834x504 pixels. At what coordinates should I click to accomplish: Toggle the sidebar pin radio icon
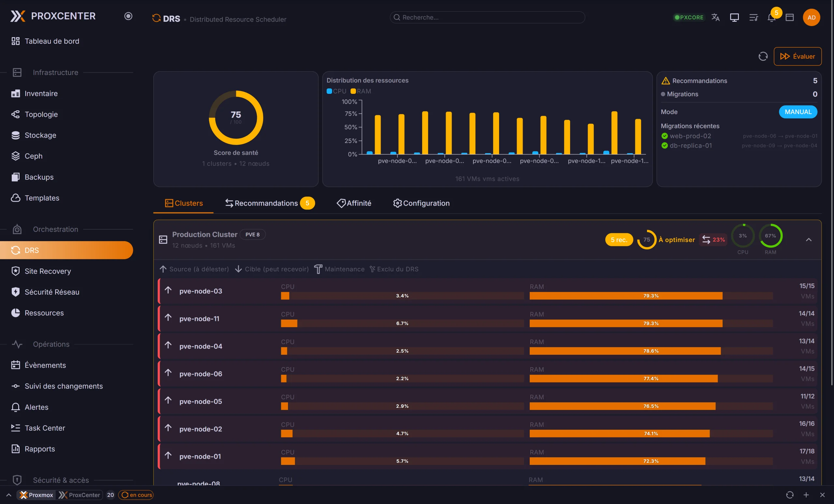pyautogui.click(x=128, y=16)
